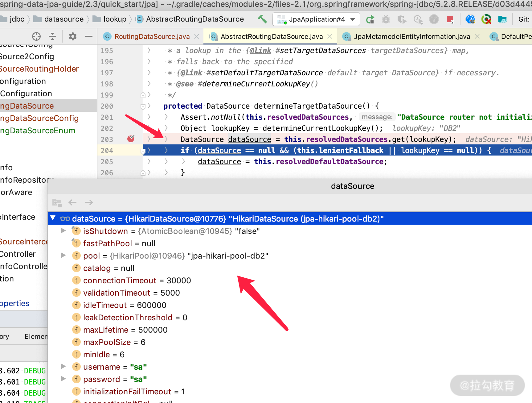Collapse the method fold marker at line 200

[143, 107]
